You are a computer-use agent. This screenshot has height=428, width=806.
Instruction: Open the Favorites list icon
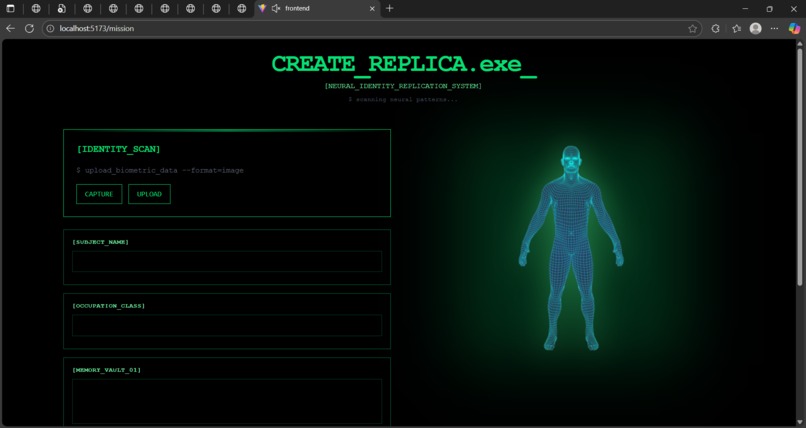736,29
